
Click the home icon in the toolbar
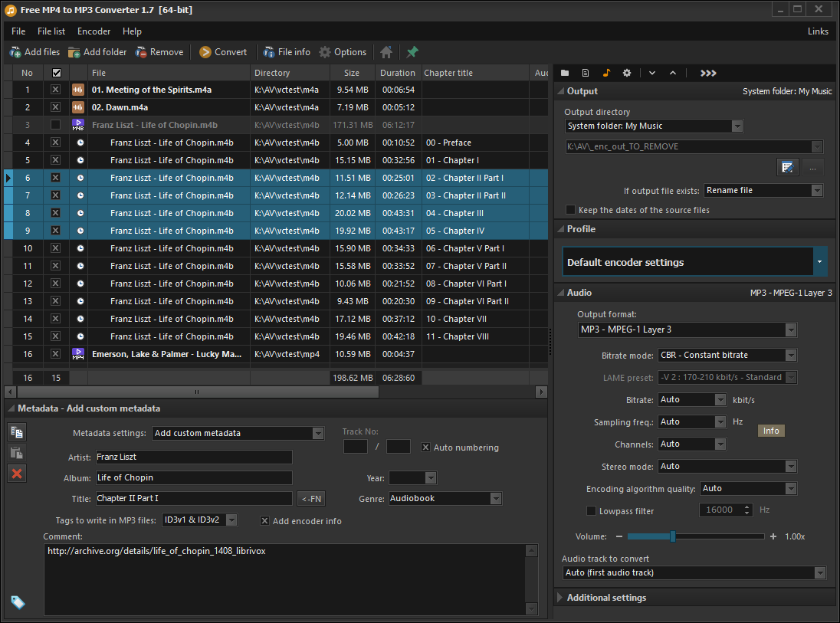(386, 52)
